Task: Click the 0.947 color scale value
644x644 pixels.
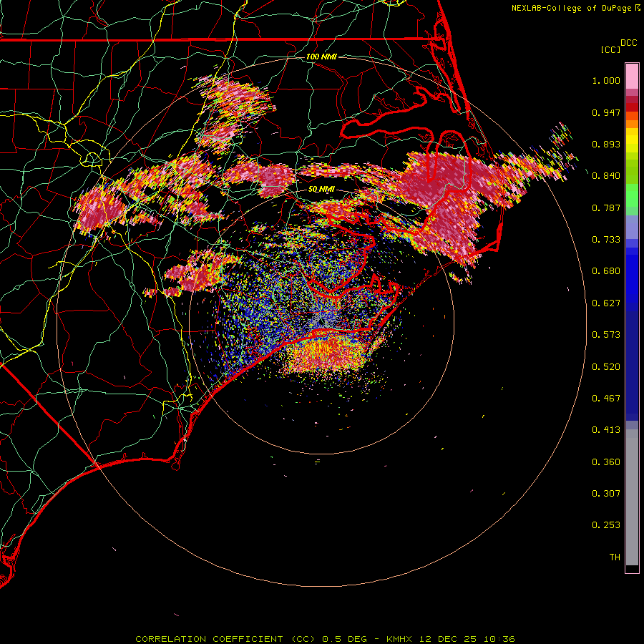Action: [x=606, y=113]
